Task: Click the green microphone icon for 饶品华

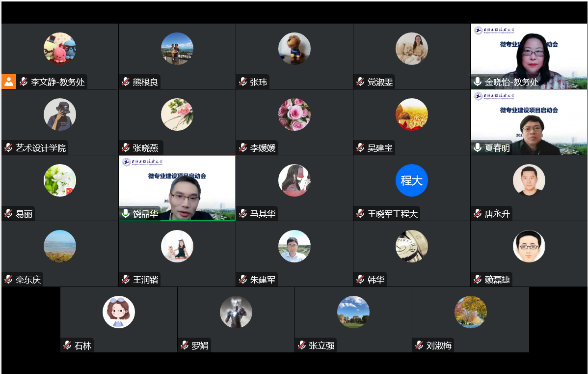Action: tap(126, 213)
